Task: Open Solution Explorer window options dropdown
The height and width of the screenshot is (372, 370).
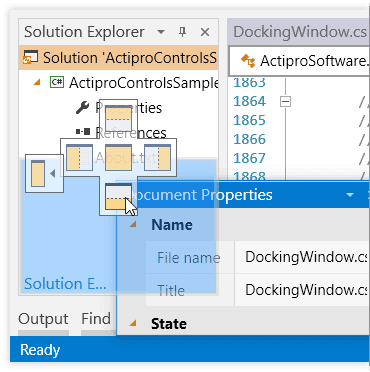Action: [161, 32]
